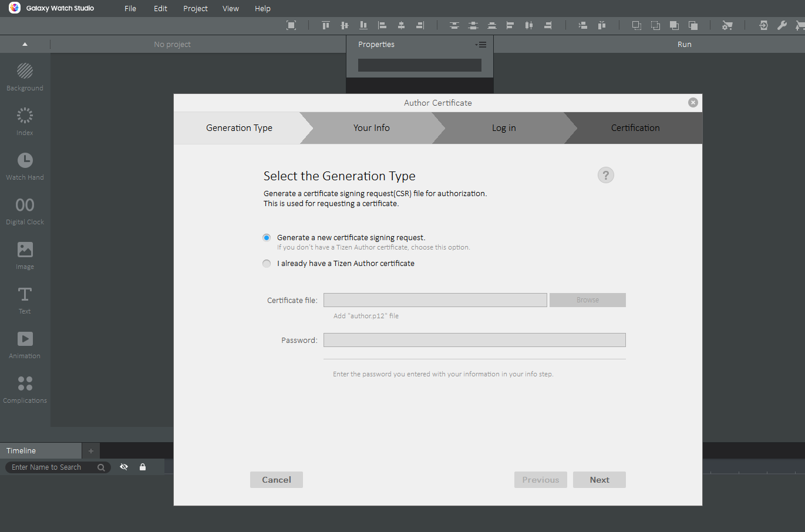Close the Author Certificate dialog
This screenshot has width=805, height=532.
tap(693, 103)
